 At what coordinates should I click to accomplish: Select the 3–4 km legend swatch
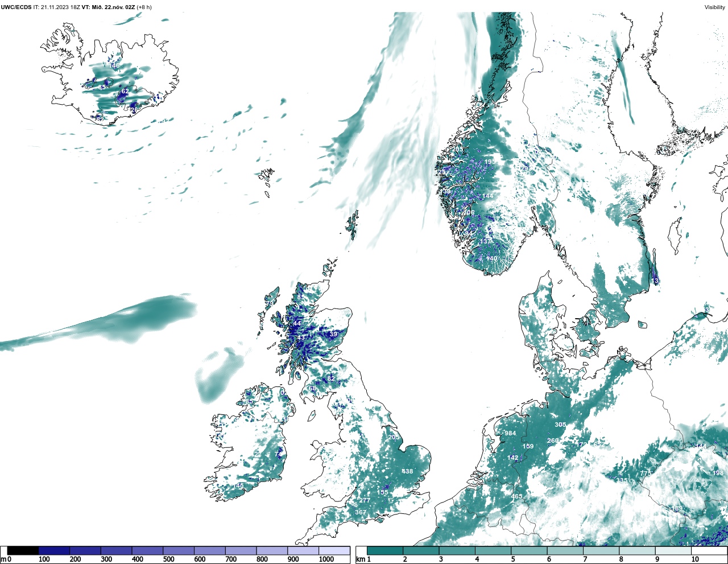click(x=457, y=550)
